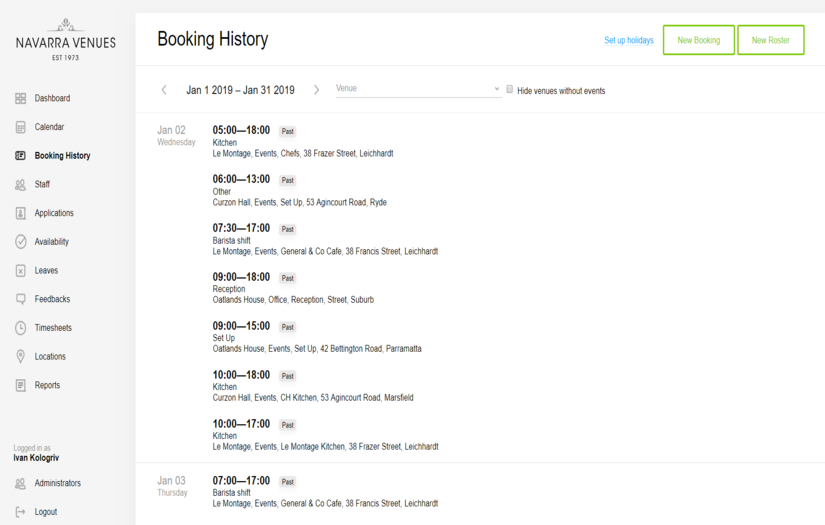The height and width of the screenshot is (525, 825).
Task: Click Oatlands House, Office, Reception location text
Action: [293, 300]
